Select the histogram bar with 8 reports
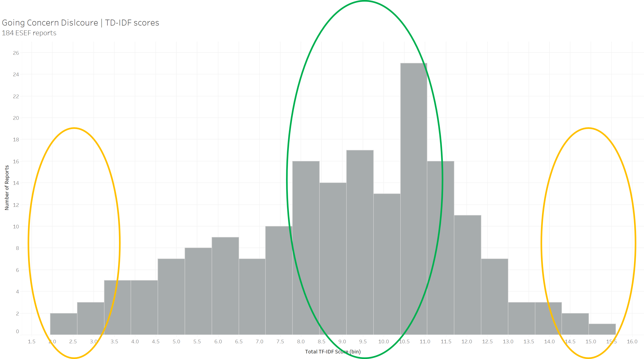This screenshot has height=359, width=644. [x=198, y=291]
